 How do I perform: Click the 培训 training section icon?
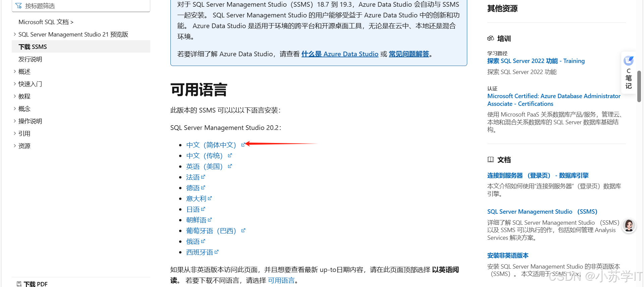click(490, 38)
